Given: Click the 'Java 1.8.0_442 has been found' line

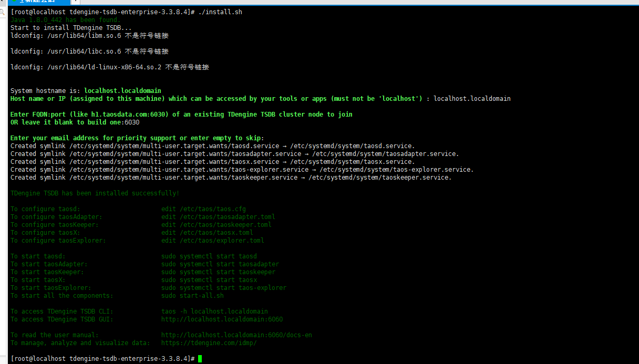Looking at the screenshot, I should point(65,20).
